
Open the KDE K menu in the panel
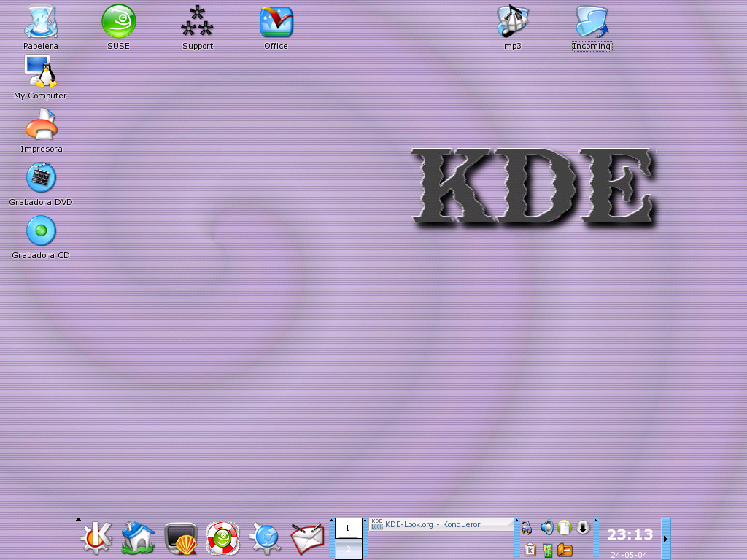pos(96,538)
